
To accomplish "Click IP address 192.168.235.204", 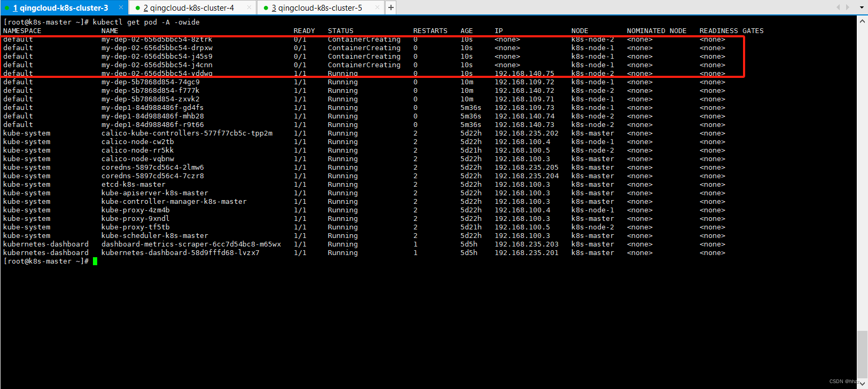I will 527,176.
